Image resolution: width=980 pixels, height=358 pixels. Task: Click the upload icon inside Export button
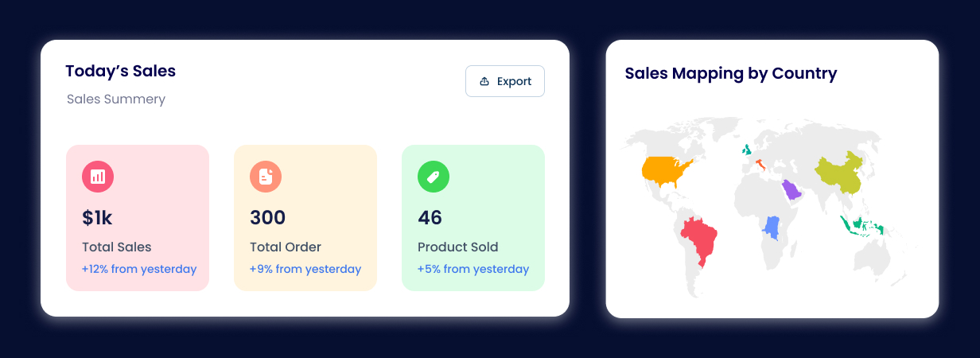(x=484, y=81)
